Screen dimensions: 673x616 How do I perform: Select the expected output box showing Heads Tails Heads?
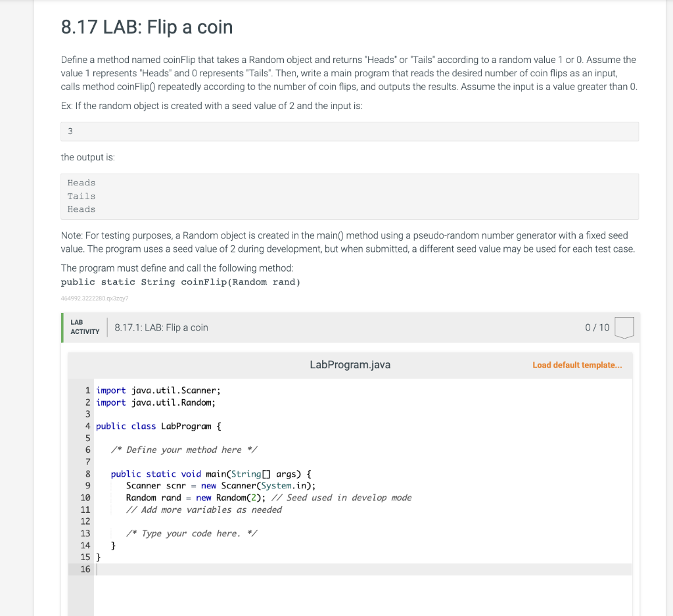(348, 195)
